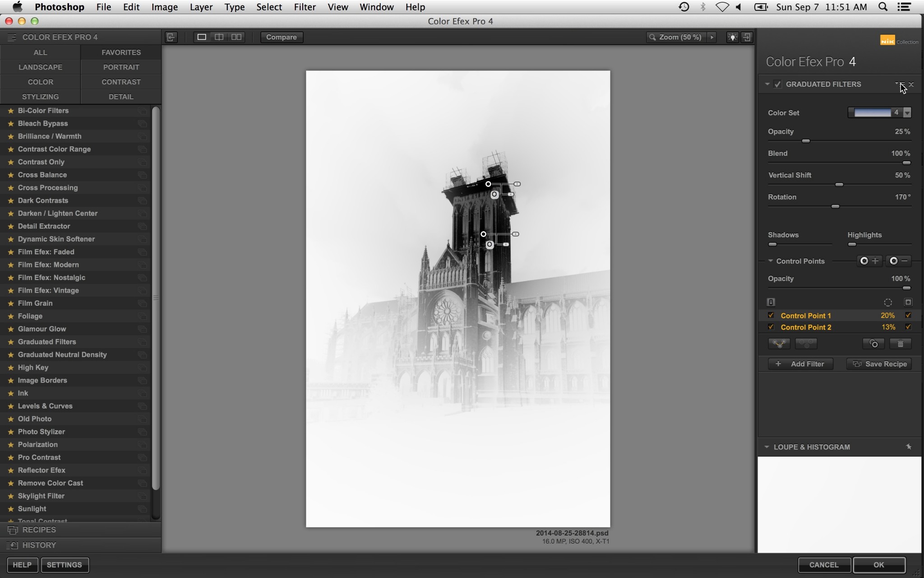Duplicate the selected control point
The height and width of the screenshot is (578, 924).
(x=873, y=344)
